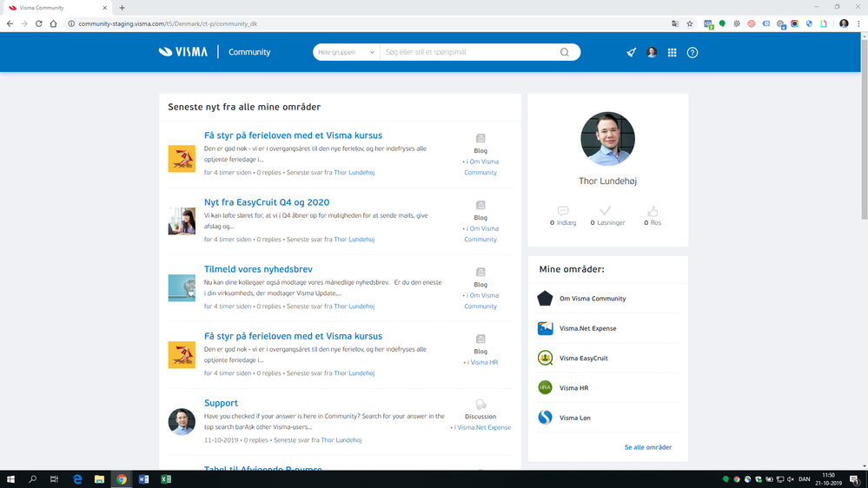Open the Support post author thumbnail
Viewport: 868px width, 488px height.
tap(182, 422)
